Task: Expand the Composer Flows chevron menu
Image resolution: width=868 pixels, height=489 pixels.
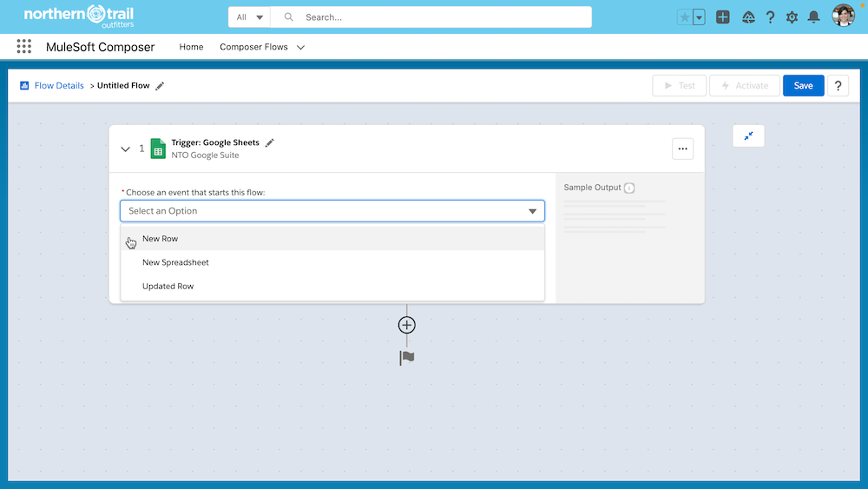Action: click(x=300, y=47)
